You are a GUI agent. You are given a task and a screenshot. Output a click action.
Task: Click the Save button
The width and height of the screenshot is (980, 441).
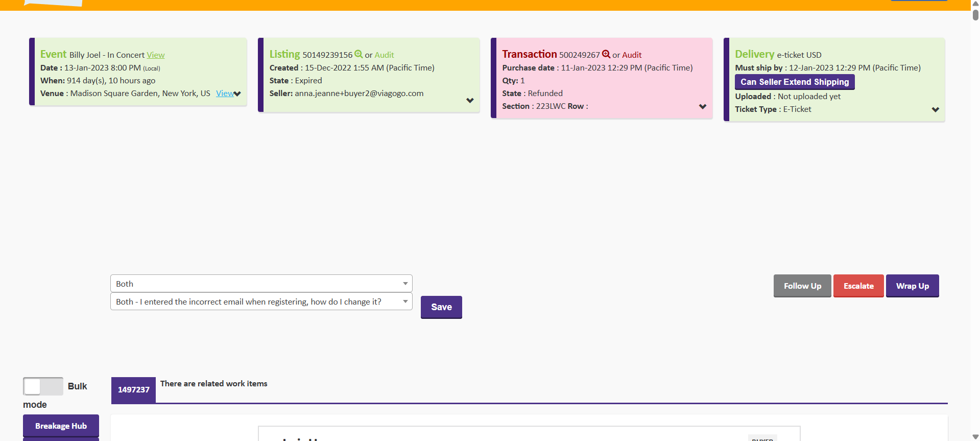441,307
